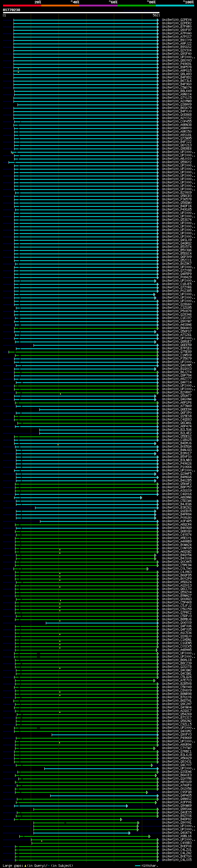Select label UniRef100_Q9P784
The height and width of the screenshot is (868, 197).
(177, 376)
